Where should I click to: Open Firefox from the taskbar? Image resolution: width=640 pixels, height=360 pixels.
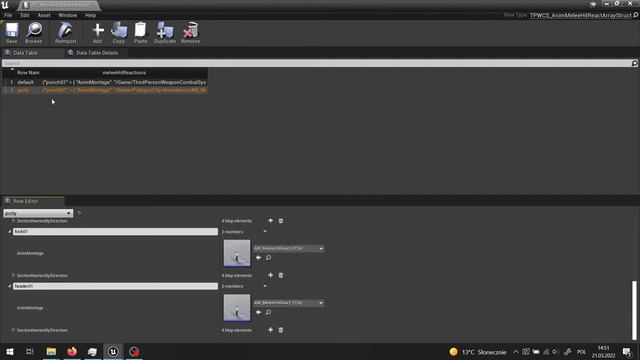pyautogui.click(x=72, y=351)
